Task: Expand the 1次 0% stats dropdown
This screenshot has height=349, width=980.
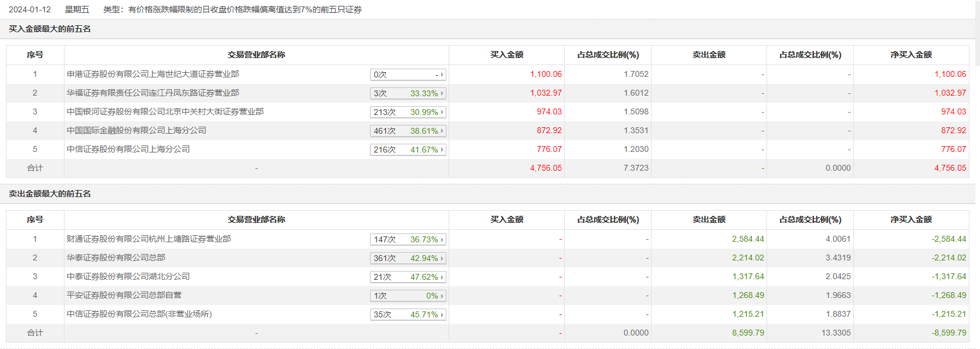Action: click(x=408, y=296)
